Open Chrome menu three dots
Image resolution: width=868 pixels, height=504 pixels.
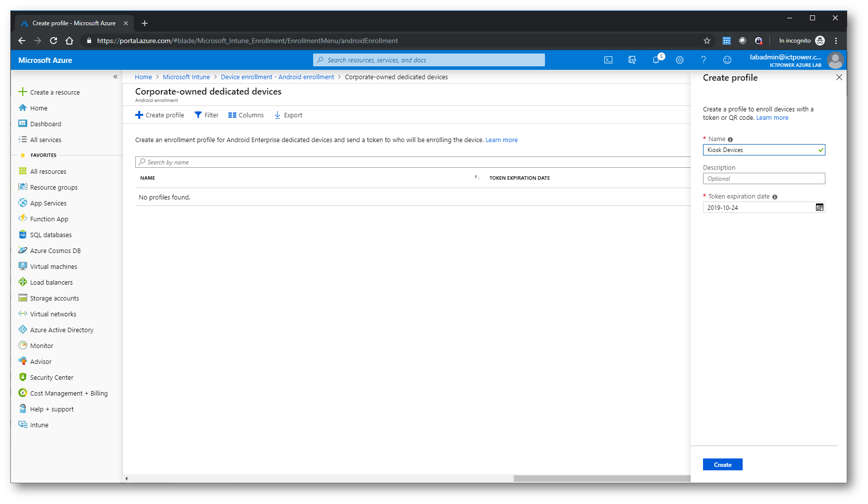click(x=836, y=41)
